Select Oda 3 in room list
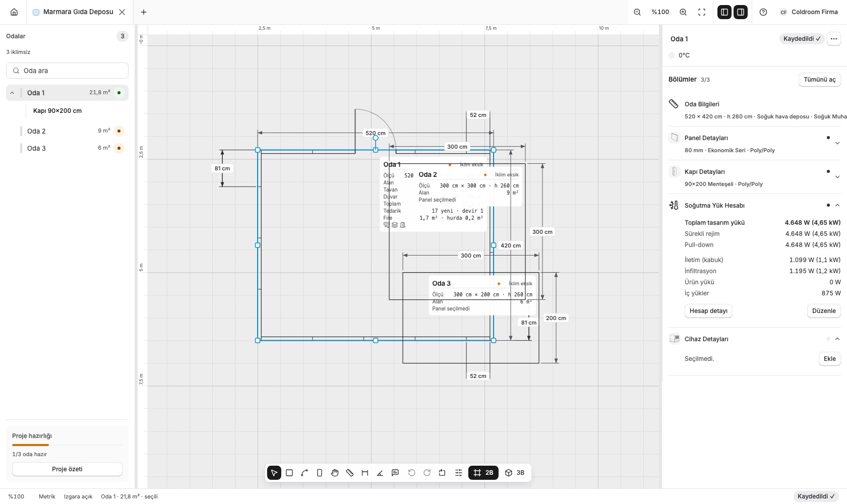This screenshot has width=847, height=504. [68, 148]
